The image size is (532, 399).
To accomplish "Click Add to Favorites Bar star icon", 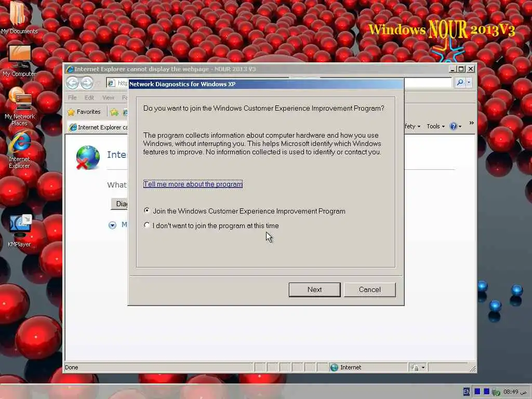I will click(x=114, y=112).
